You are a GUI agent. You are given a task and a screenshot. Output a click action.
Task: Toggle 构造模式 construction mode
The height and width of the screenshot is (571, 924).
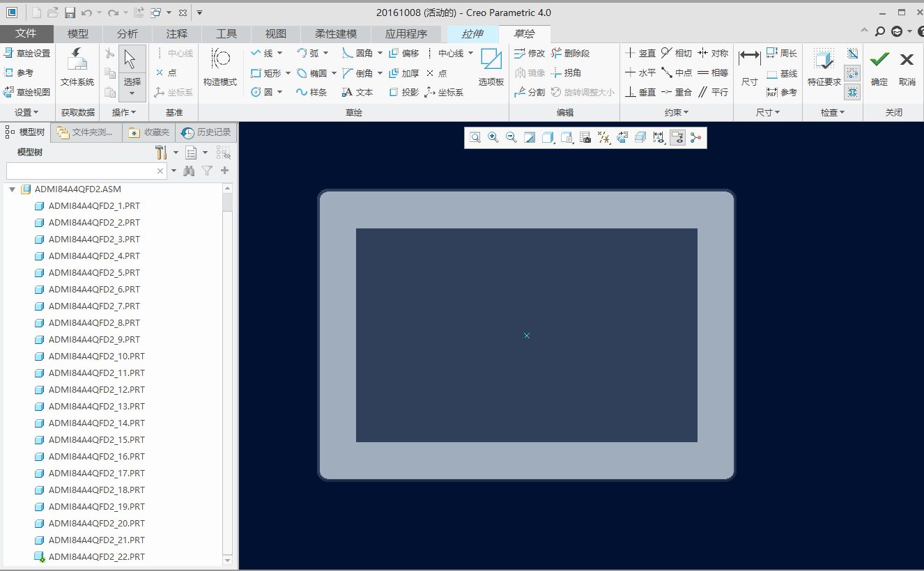(x=220, y=68)
